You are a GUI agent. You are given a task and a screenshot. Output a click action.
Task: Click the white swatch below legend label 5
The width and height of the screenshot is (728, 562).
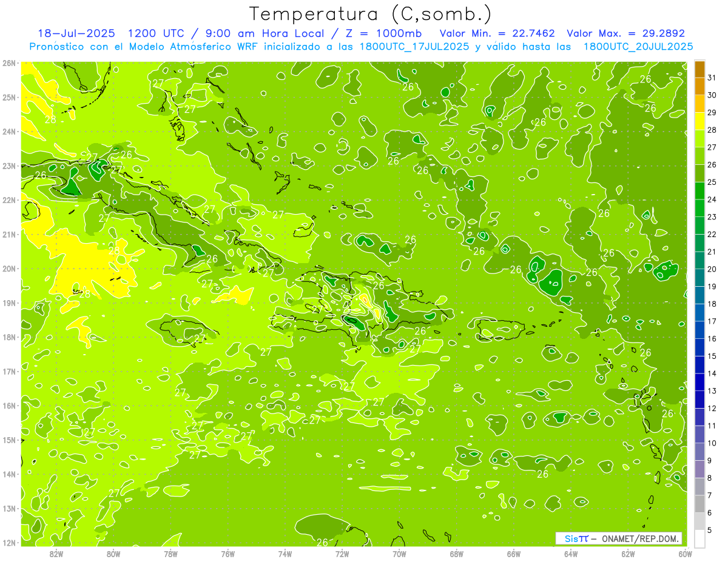[699, 538]
